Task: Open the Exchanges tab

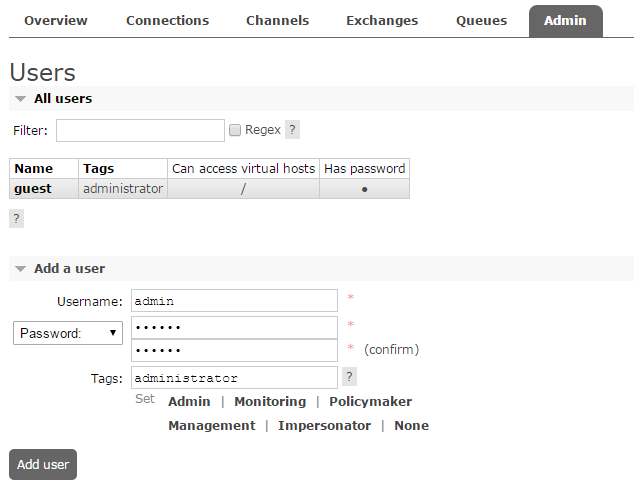Action: tap(382, 21)
